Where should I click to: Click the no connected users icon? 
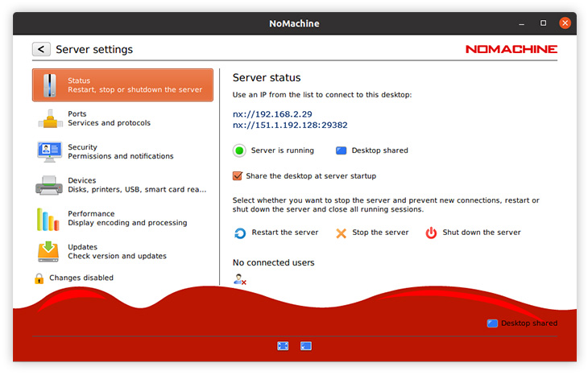point(239,279)
